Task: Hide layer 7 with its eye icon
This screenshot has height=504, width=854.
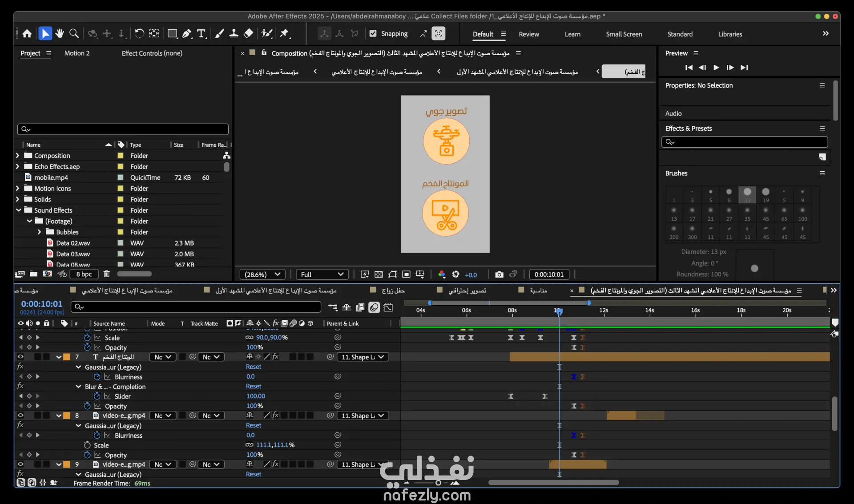Action: coord(20,357)
